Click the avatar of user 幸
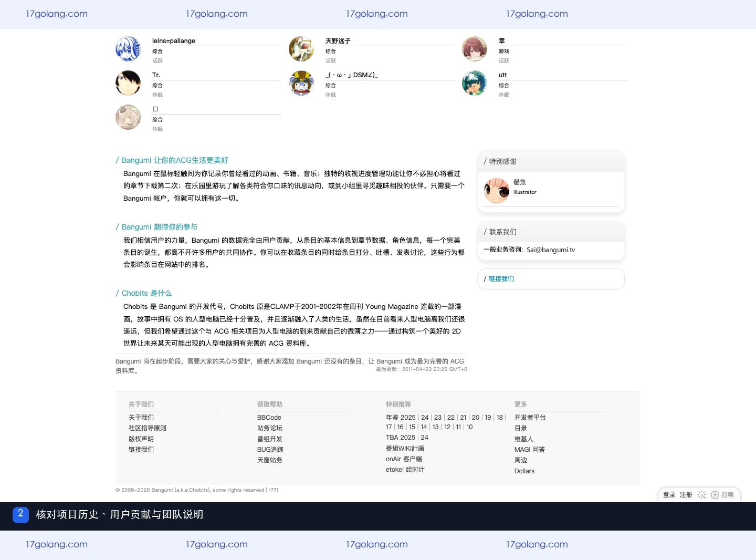Image resolution: width=756 pixels, height=560 pixels. (475, 49)
